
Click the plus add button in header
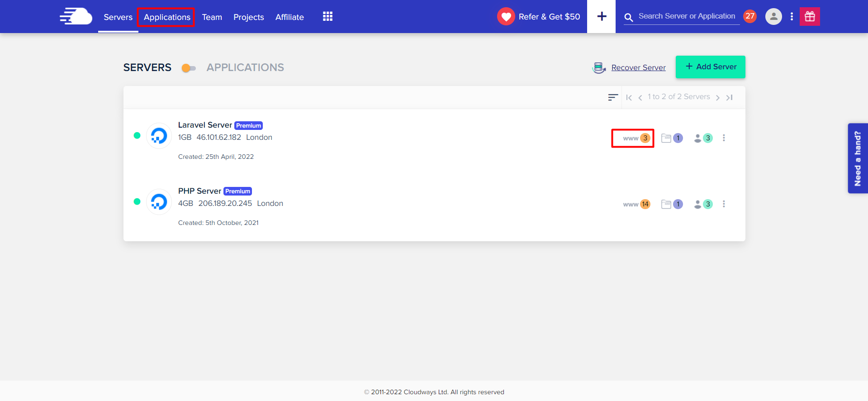tap(602, 16)
